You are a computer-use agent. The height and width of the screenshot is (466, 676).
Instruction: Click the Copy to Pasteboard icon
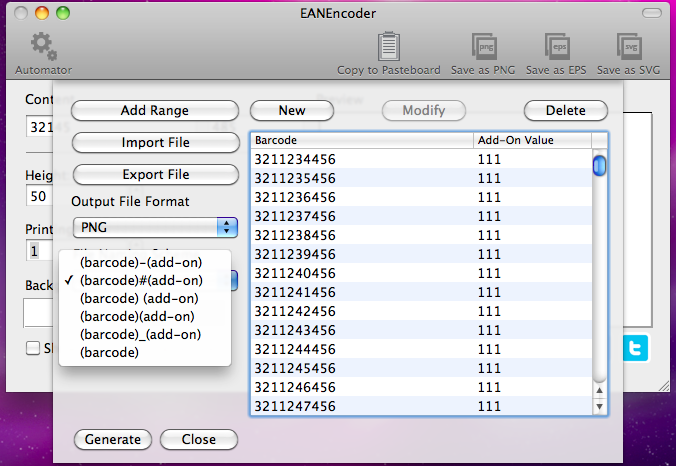pos(388,46)
